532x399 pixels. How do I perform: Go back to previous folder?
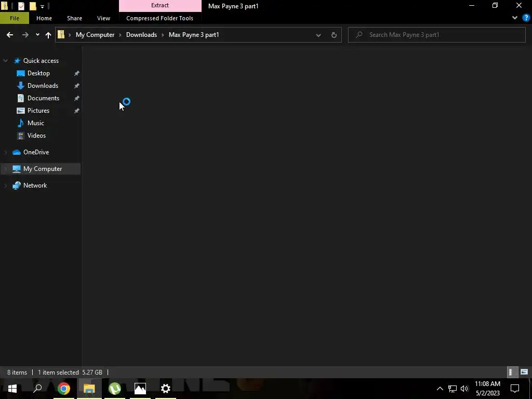point(10,35)
